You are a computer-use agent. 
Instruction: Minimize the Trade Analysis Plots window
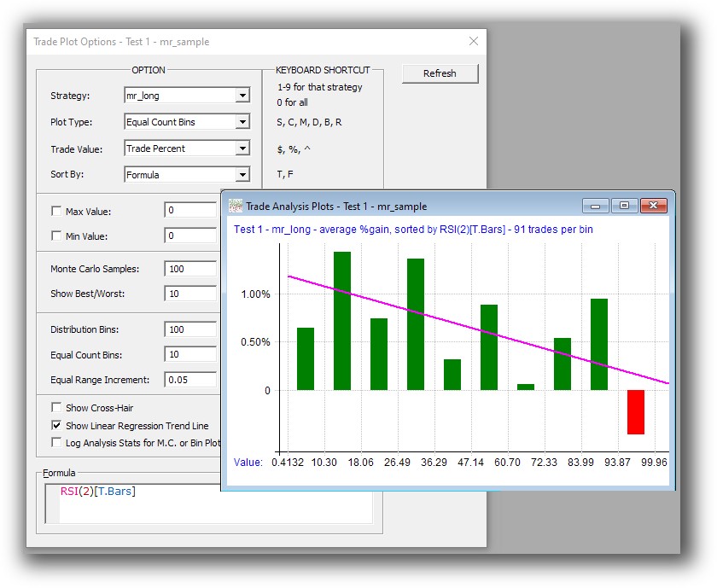[x=595, y=206]
